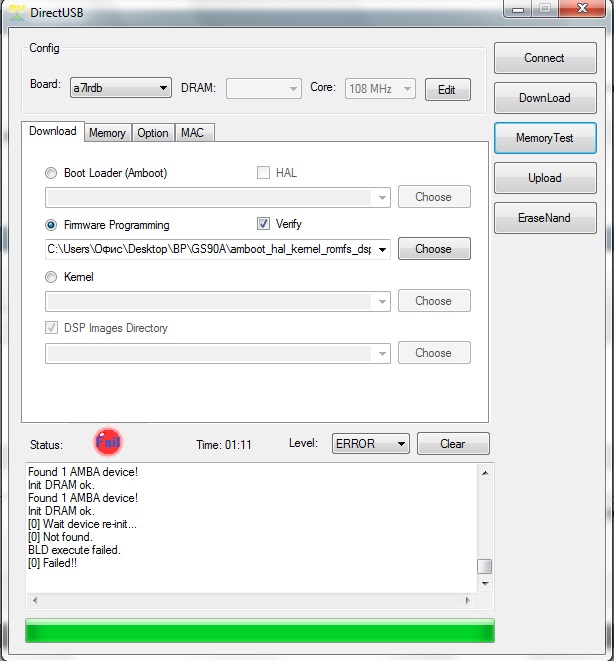Switch to the Memory tab

click(x=107, y=133)
